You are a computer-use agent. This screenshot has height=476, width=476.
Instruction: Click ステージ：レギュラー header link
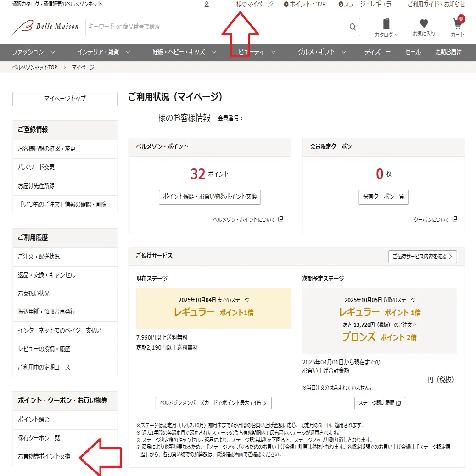(x=370, y=4)
